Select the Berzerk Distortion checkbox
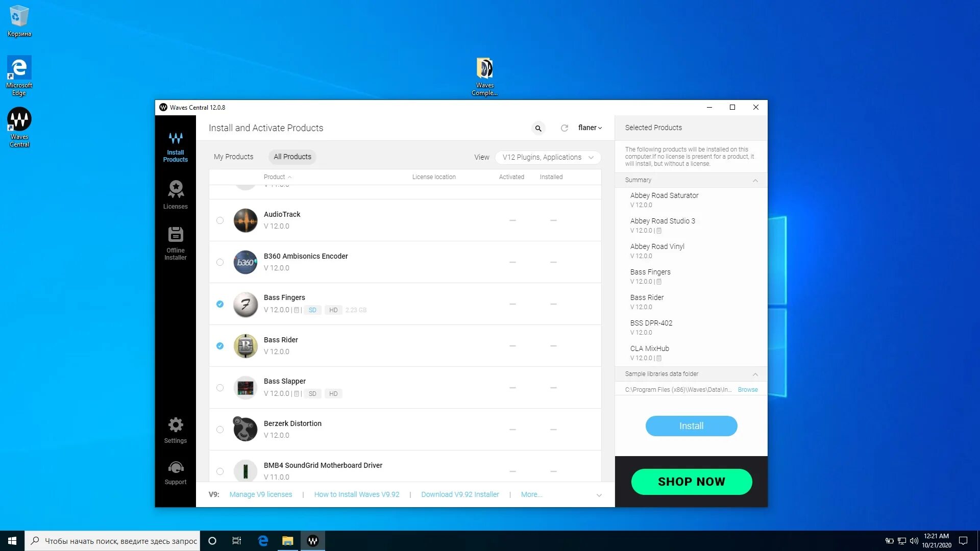 [220, 430]
